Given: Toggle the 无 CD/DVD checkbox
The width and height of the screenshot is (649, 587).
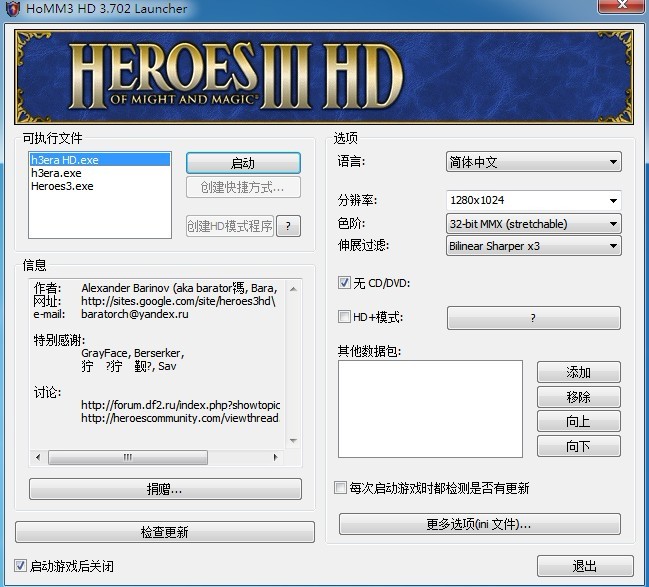Looking at the screenshot, I should tap(345, 283).
